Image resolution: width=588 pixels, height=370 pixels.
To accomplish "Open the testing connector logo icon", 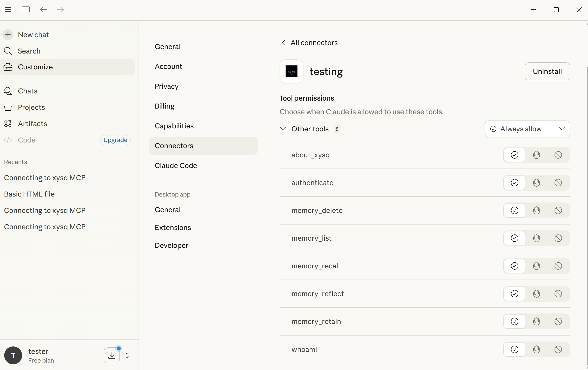I will coord(292,71).
